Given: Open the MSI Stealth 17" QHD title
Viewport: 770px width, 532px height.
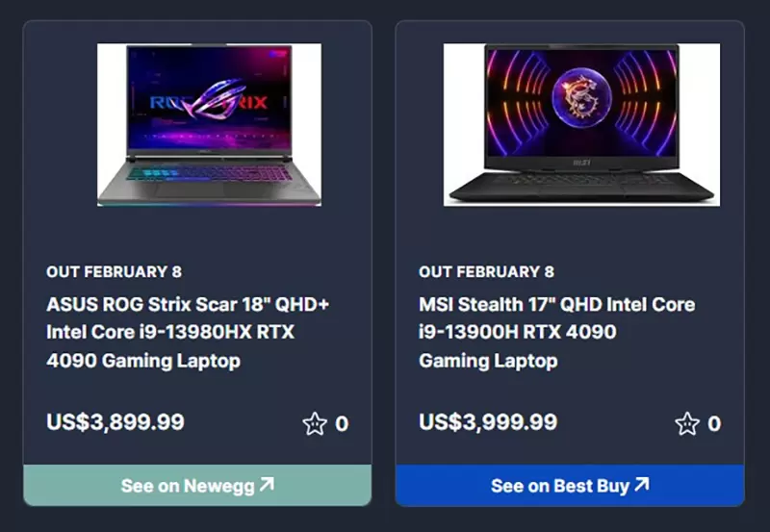Looking at the screenshot, I should click(x=557, y=332).
